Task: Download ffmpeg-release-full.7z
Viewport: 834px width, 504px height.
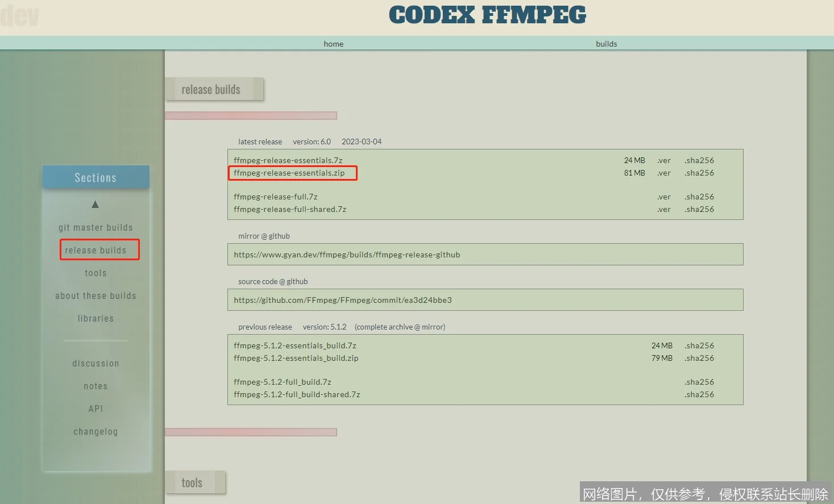Action: pyautogui.click(x=276, y=197)
